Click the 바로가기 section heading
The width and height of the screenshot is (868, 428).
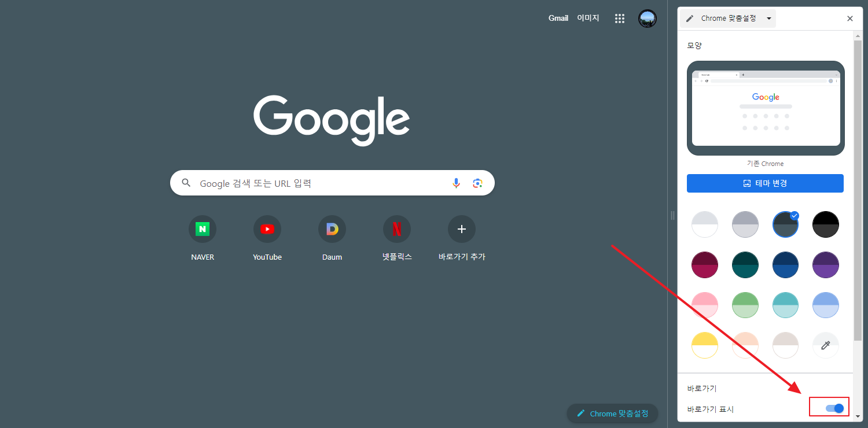[x=702, y=389]
